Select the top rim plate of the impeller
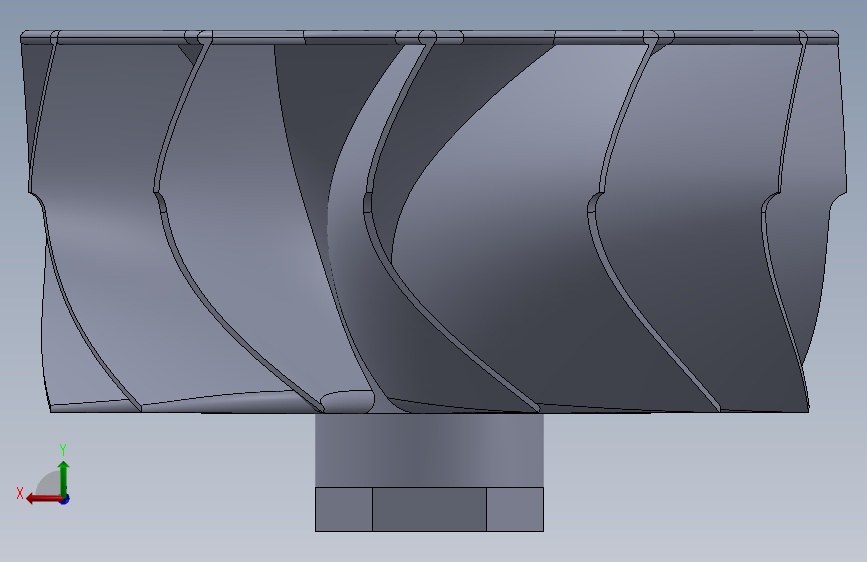Screen dimensions: 867x562 click(429, 38)
